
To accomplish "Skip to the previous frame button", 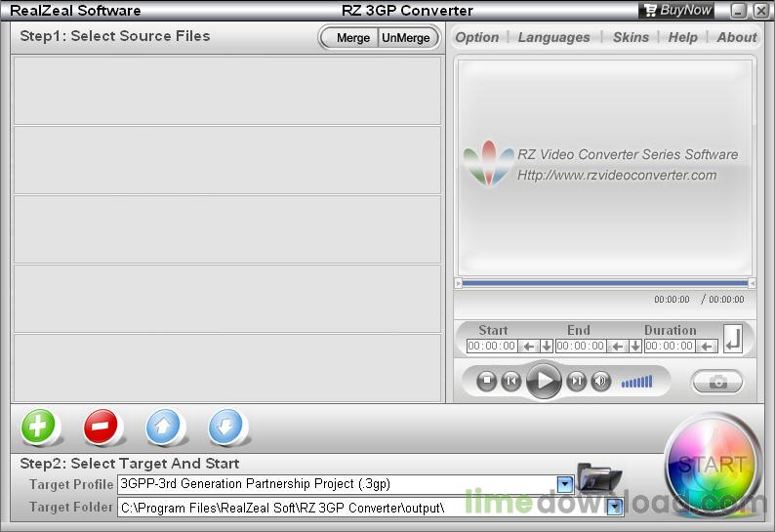I will point(510,382).
